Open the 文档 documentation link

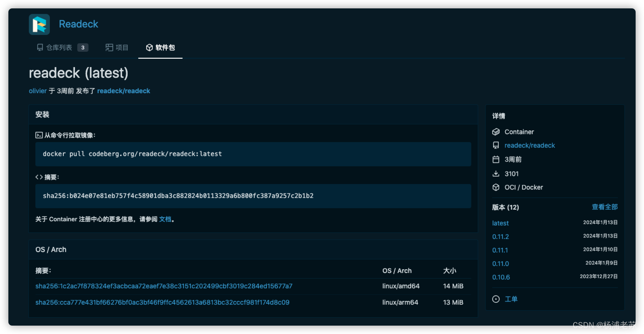point(165,219)
